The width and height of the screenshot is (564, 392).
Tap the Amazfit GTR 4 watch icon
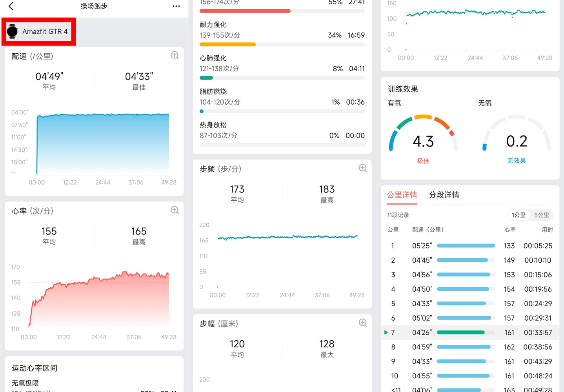point(12,31)
